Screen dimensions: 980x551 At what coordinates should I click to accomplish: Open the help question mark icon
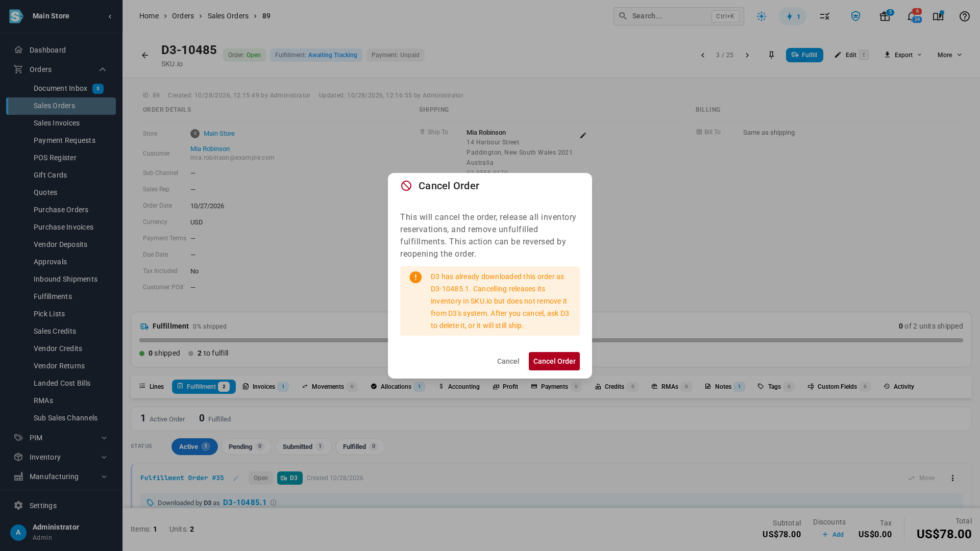click(964, 16)
